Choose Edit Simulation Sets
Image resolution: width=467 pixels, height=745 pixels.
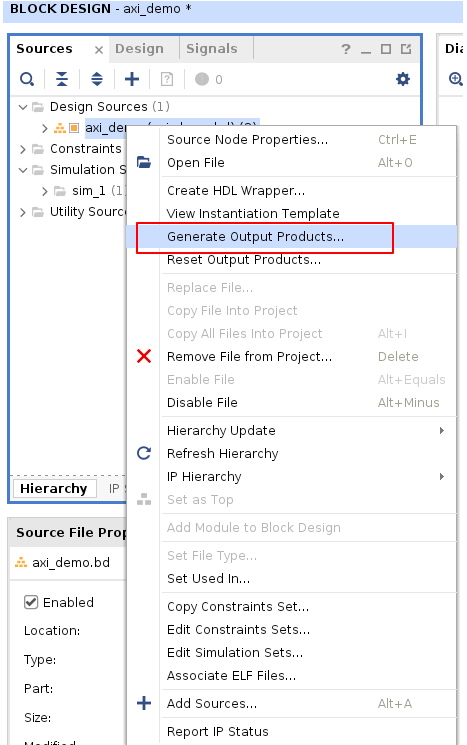291,652
